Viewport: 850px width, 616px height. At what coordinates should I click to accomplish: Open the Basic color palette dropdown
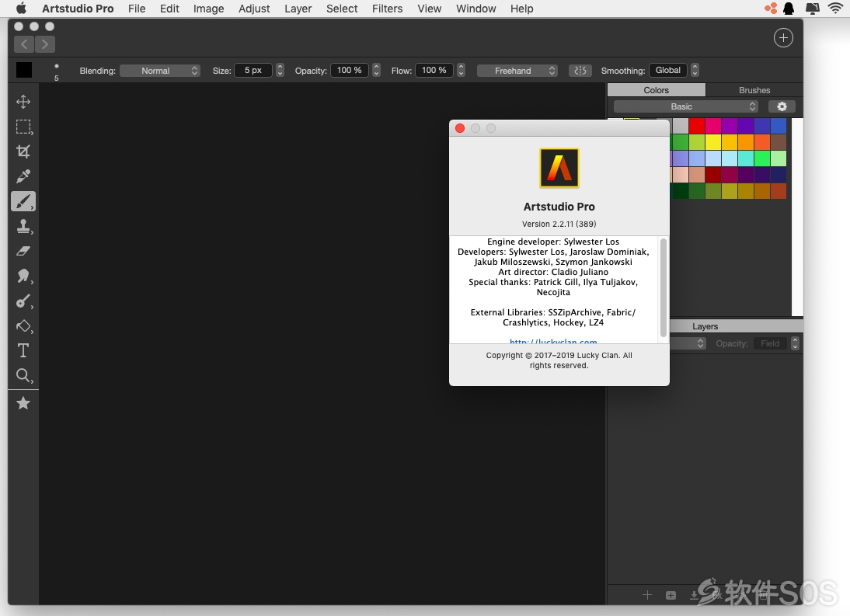coord(685,106)
